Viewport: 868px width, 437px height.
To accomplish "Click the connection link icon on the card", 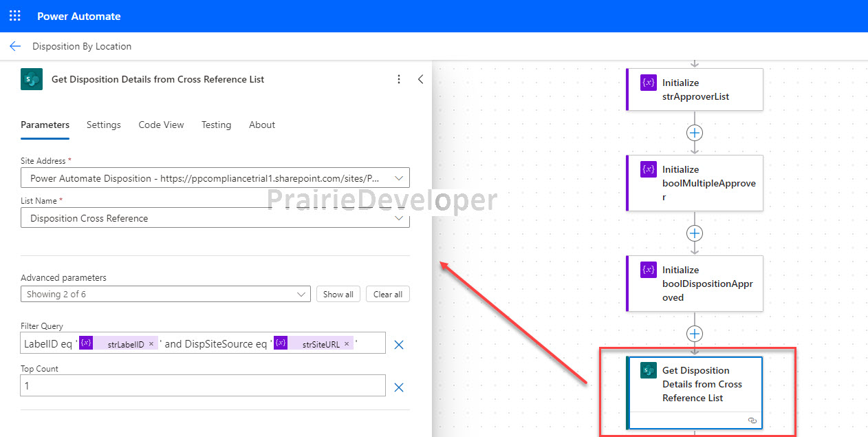I will click(x=752, y=420).
